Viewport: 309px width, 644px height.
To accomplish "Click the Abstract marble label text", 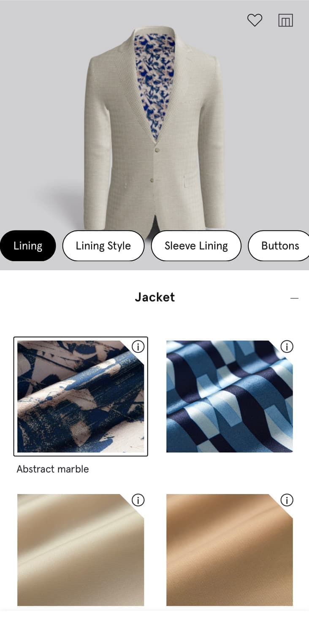I will (x=53, y=469).
